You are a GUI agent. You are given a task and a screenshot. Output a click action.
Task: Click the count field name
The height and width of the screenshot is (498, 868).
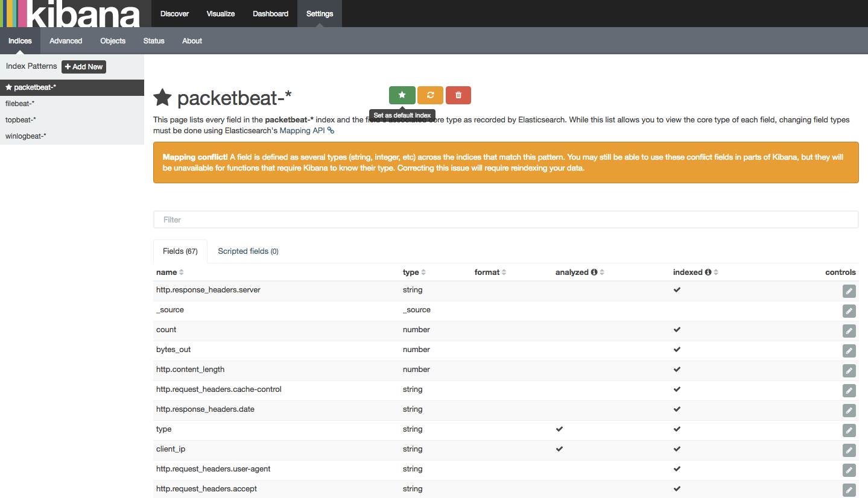pos(166,330)
